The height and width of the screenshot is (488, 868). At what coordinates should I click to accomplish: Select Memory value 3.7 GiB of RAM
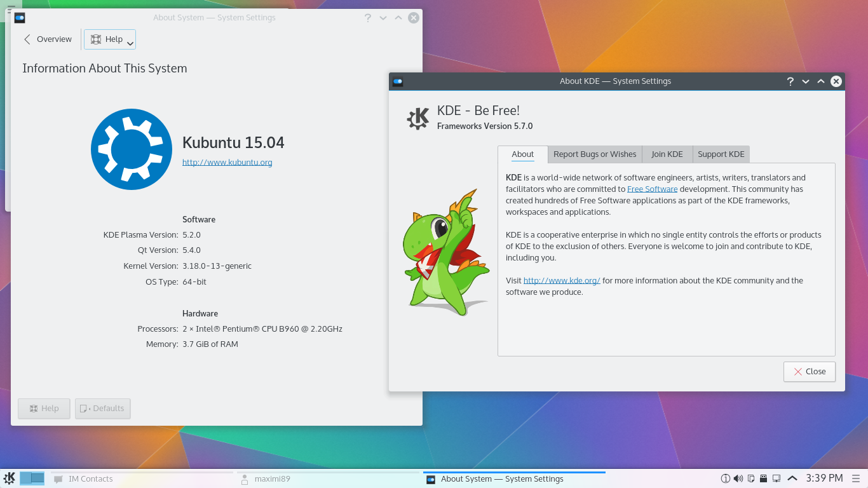click(210, 344)
